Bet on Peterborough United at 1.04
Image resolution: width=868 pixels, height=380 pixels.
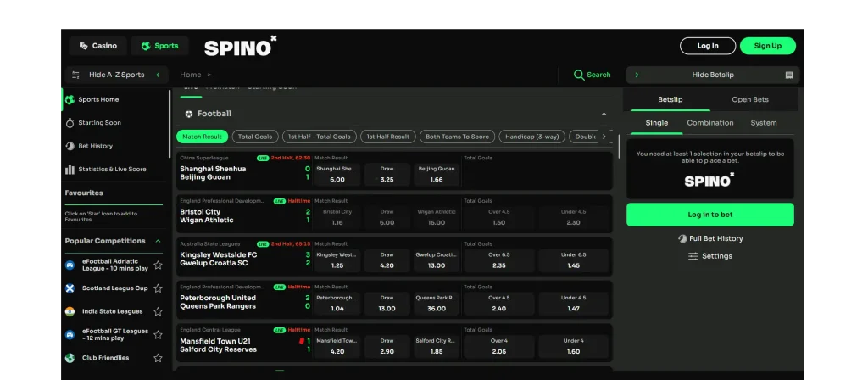(337, 304)
